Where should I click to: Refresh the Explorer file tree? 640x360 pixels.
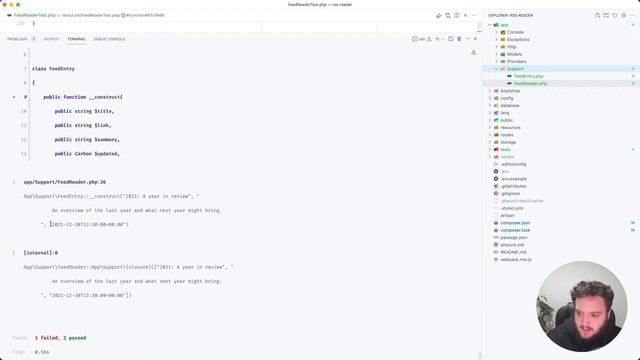click(x=615, y=16)
